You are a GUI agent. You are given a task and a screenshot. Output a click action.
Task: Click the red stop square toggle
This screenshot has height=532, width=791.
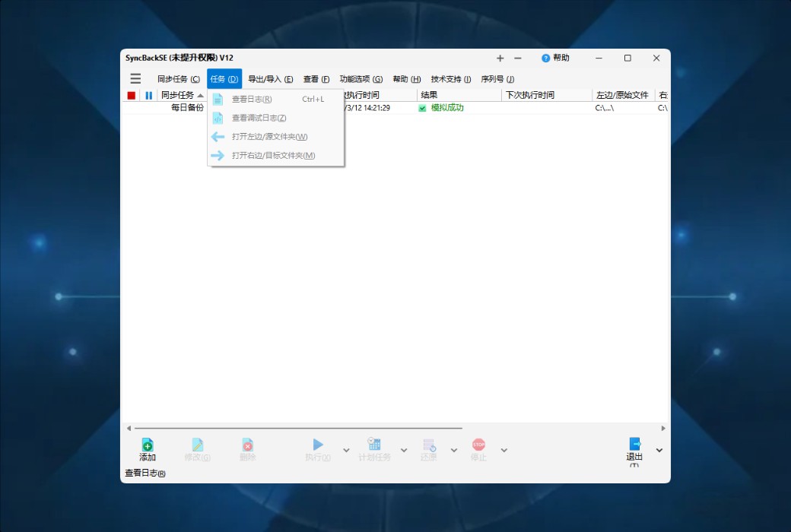click(x=130, y=95)
